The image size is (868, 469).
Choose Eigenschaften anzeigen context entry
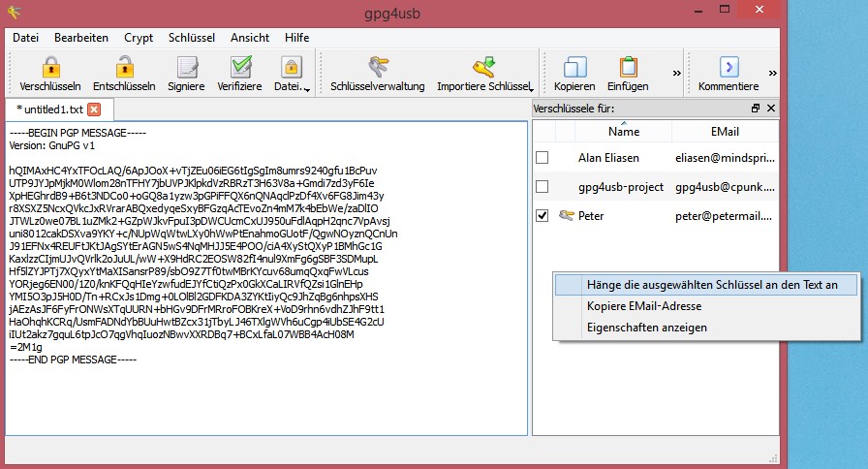646,328
